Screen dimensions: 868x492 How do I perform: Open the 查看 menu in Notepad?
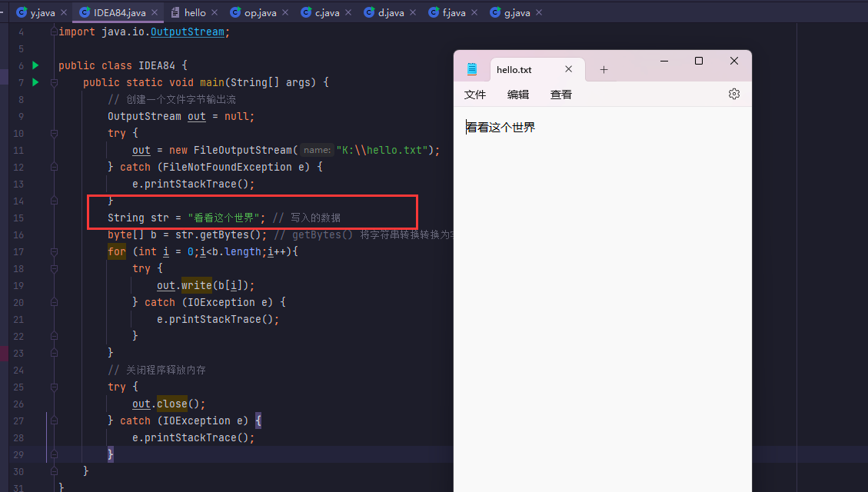tap(561, 95)
